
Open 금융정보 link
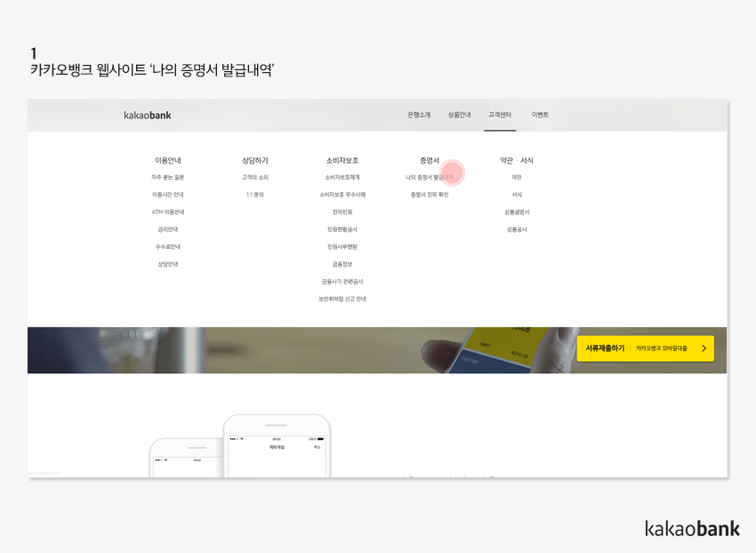coord(342,264)
